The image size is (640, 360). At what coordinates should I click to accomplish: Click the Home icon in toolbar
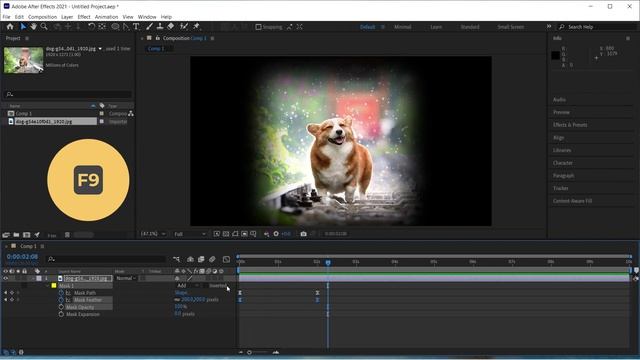[10, 27]
